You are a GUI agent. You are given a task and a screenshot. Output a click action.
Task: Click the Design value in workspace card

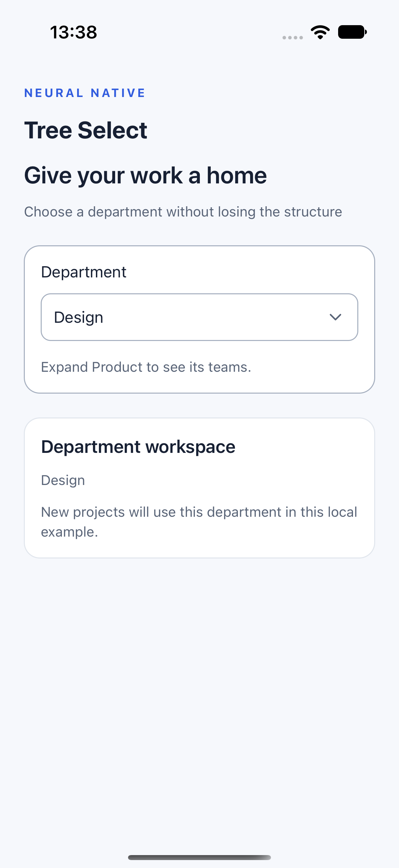[63, 480]
